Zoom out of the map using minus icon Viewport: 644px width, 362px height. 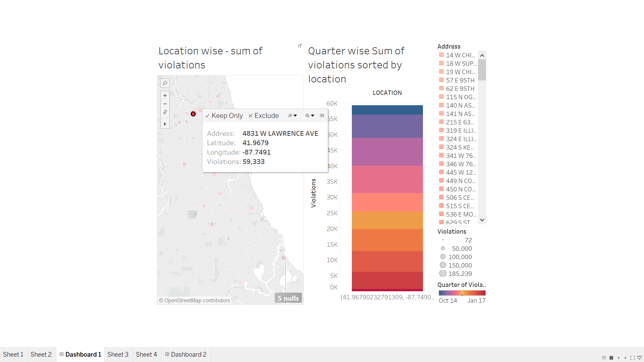pyautogui.click(x=165, y=104)
